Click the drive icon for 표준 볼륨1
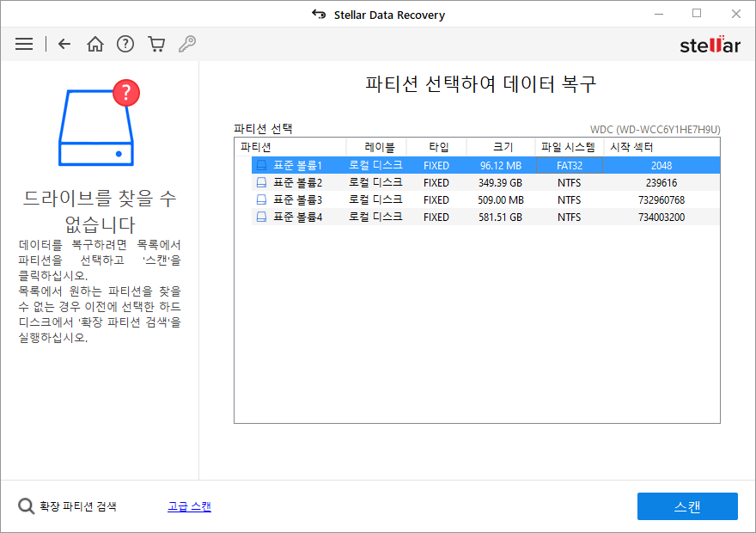 (x=261, y=165)
